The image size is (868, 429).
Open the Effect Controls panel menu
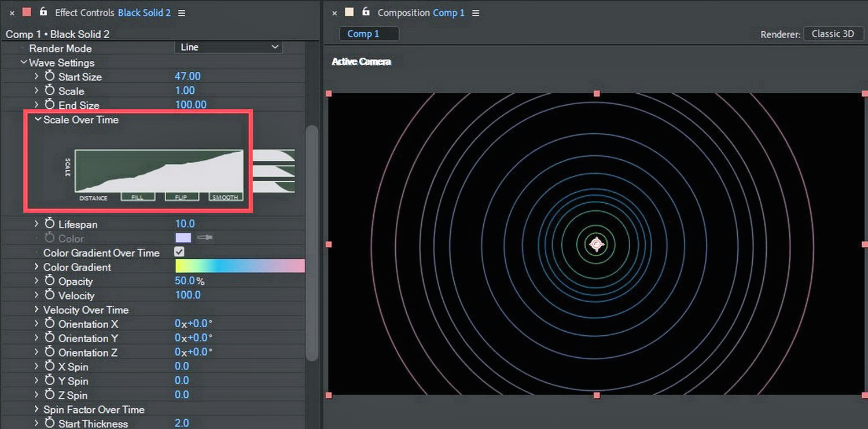click(182, 13)
